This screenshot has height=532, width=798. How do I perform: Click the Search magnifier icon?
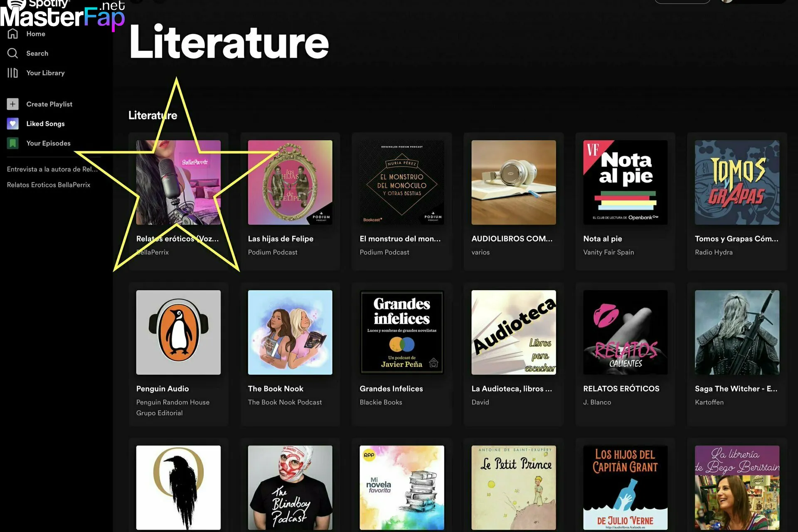pyautogui.click(x=12, y=53)
